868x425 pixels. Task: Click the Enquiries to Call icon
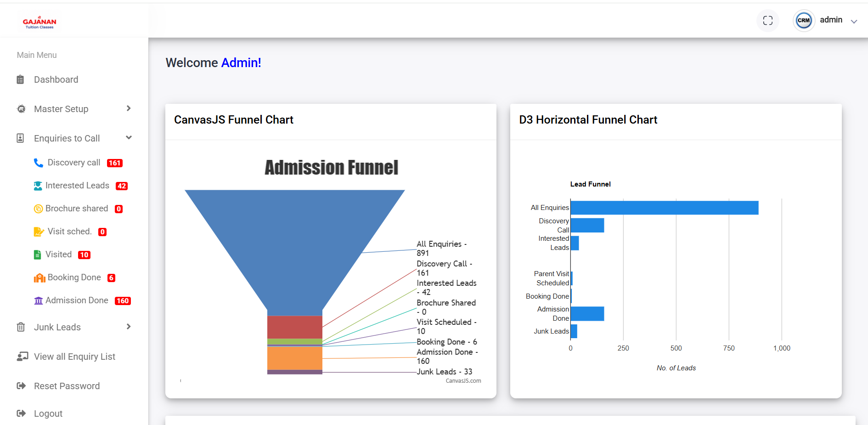coord(20,138)
